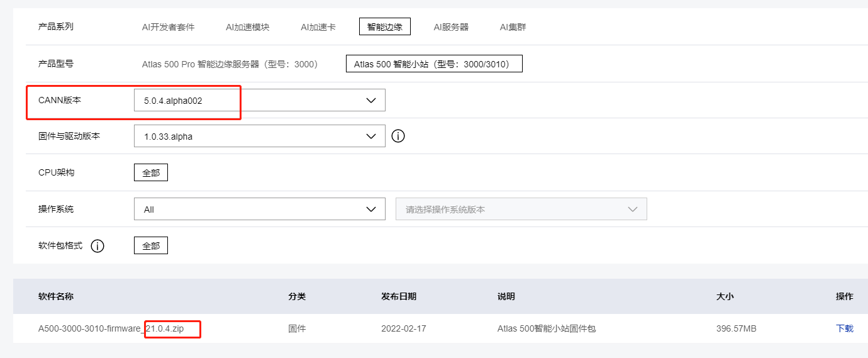The width and height of the screenshot is (868, 358).
Task: Expand 固件与驱动版本 dropdown 1.0.33.alpha
Action: point(259,136)
